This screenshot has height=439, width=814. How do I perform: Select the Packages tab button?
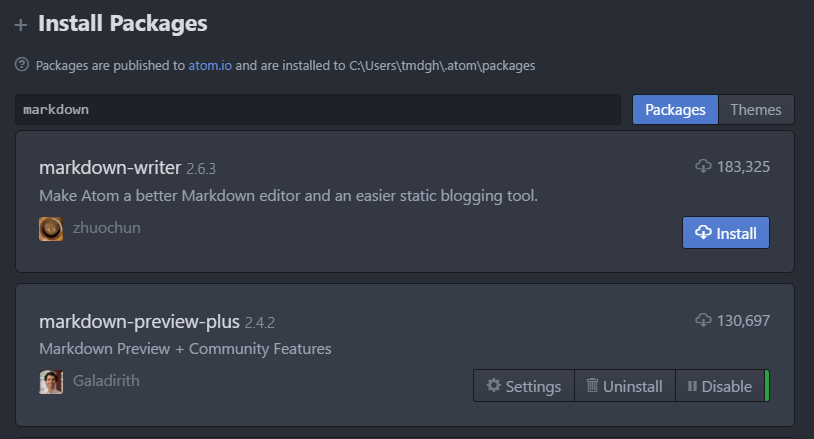tap(675, 109)
